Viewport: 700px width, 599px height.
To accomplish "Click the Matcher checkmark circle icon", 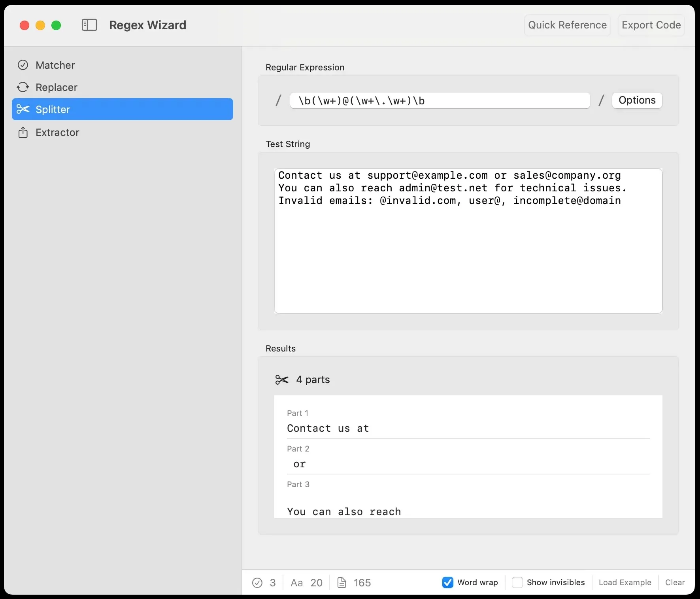I will [23, 65].
